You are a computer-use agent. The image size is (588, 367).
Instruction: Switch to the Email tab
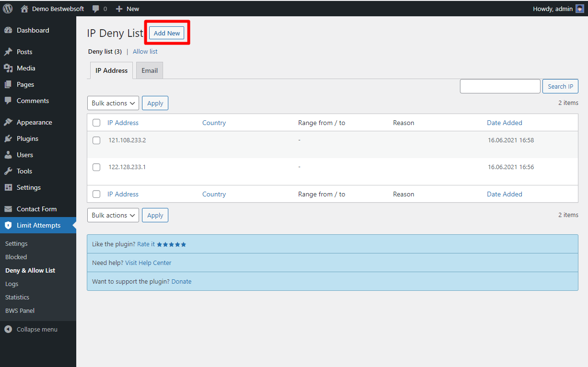150,70
